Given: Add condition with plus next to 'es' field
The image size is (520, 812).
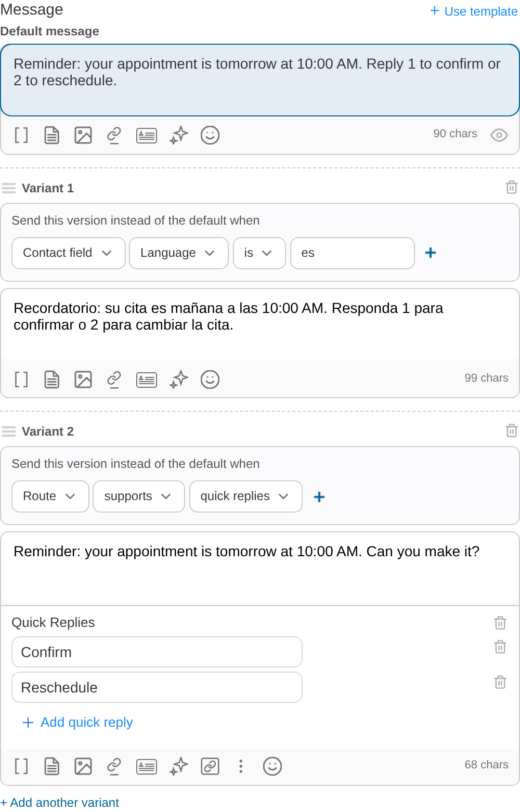Looking at the screenshot, I should [431, 253].
